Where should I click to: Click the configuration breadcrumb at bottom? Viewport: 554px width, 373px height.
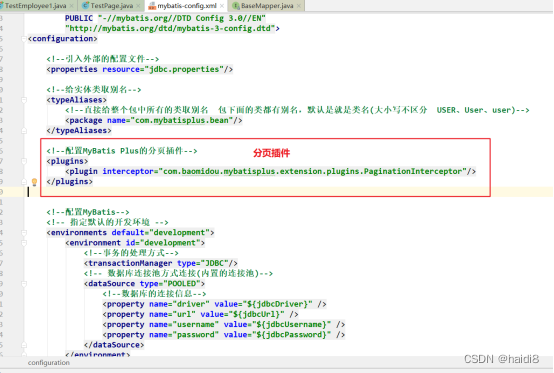coord(49,363)
